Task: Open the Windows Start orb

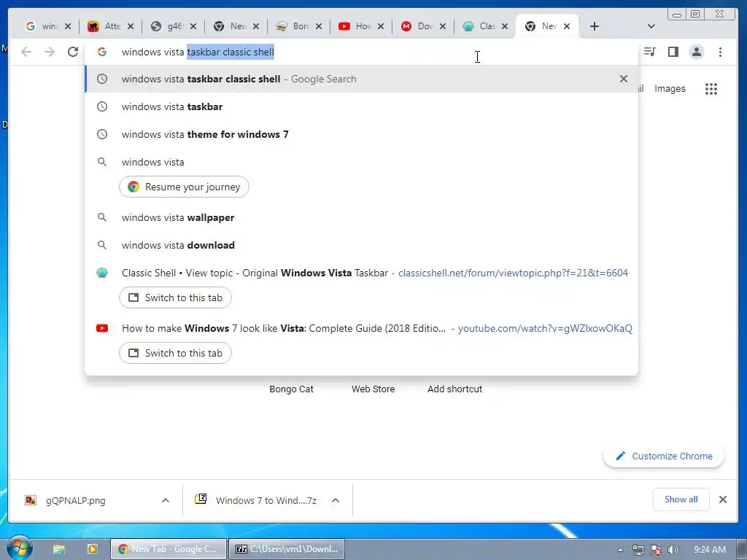Action: 20,548
